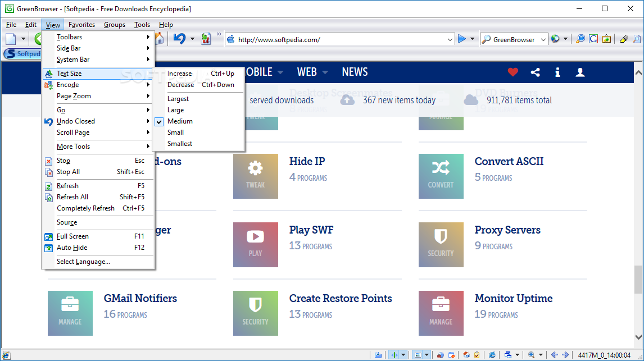Toggle the green split-arrows status bar button
Screen dimensions: 644x361
394,355
